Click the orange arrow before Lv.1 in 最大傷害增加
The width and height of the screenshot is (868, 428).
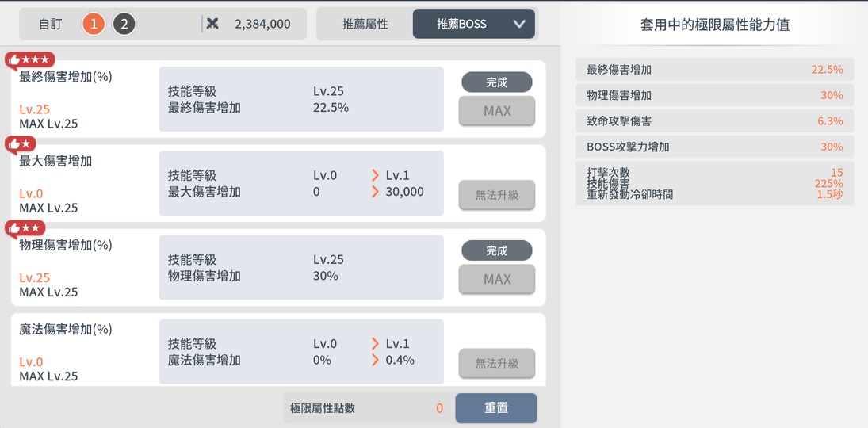(x=375, y=175)
